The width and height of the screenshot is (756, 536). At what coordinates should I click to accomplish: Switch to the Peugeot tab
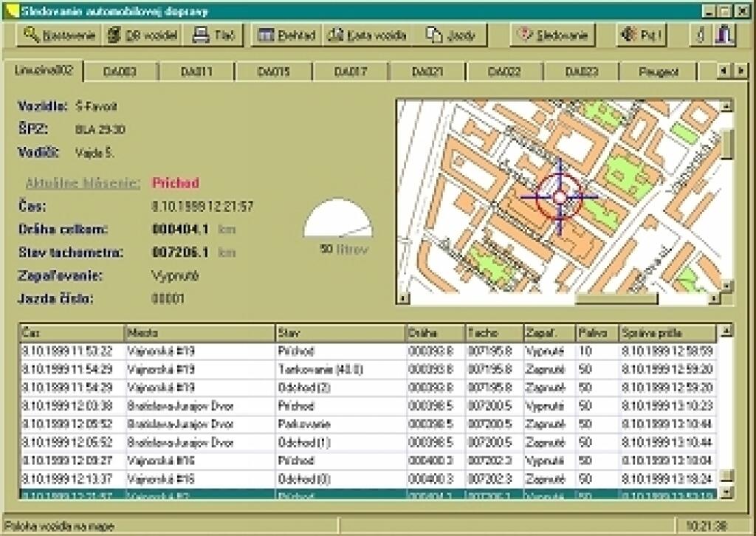pyautogui.click(x=659, y=72)
